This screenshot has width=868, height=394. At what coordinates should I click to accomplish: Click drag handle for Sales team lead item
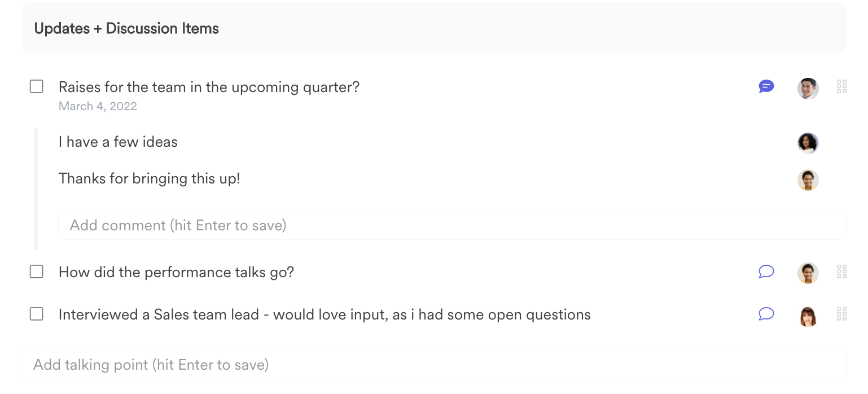[x=841, y=314]
